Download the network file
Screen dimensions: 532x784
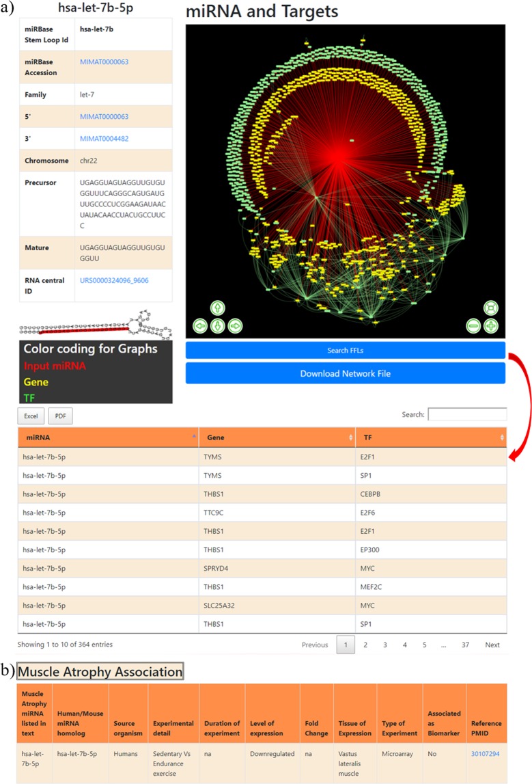point(345,374)
